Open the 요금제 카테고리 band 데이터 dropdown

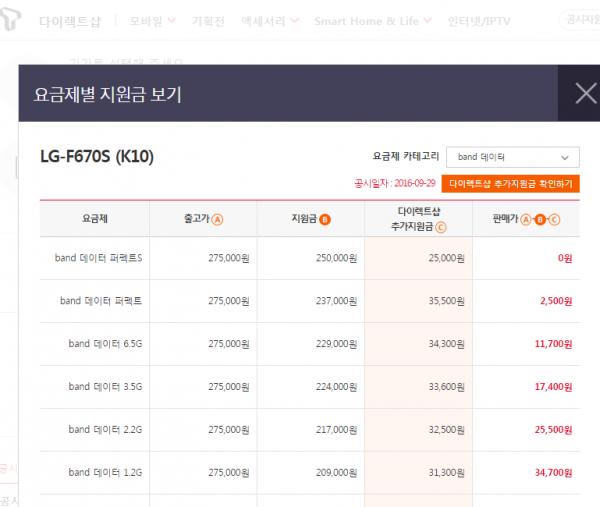[x=513, y=157]
